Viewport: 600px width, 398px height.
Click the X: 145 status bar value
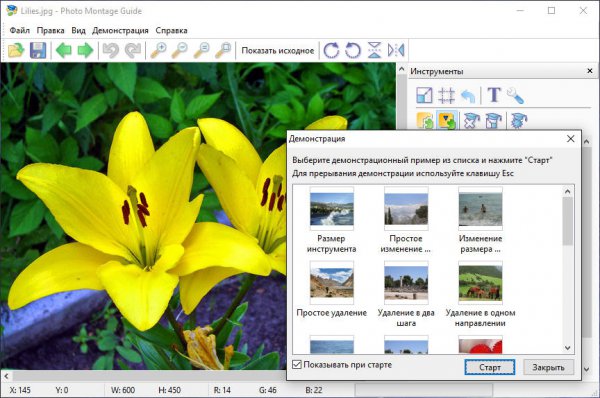(20, 390)
